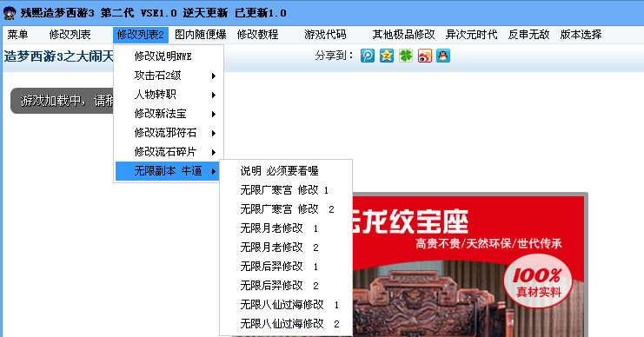Expand the 修改新法宝 submenu
The height and width of the screenshot is (337, 644).
tap(169, 114)
